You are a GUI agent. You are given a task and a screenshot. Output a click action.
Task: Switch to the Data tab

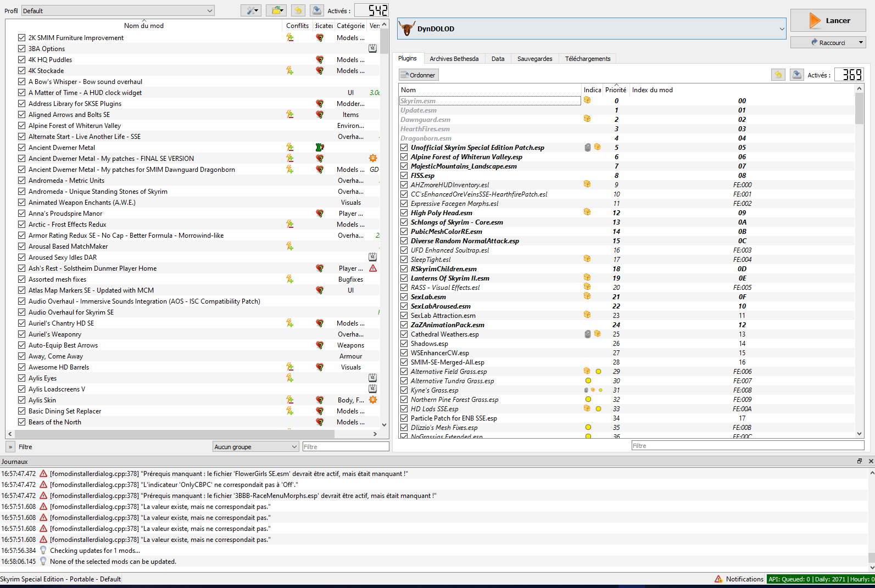[x=498, y=59]
